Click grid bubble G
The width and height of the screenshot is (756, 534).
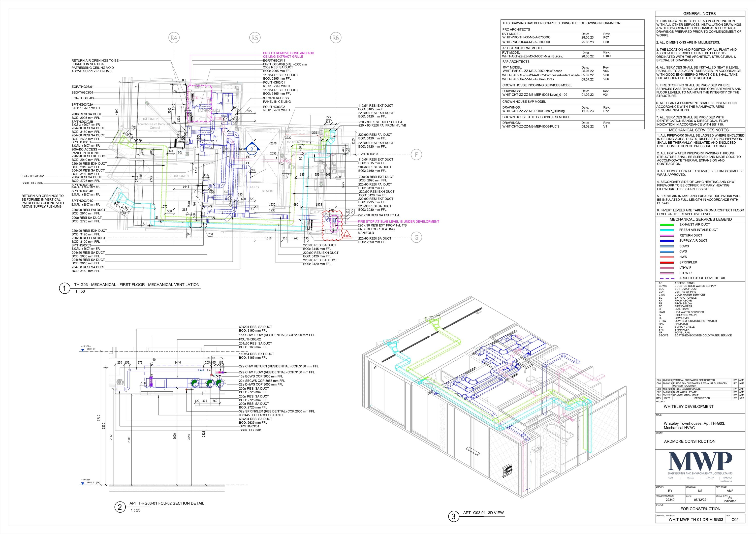[x=417, y=237]
